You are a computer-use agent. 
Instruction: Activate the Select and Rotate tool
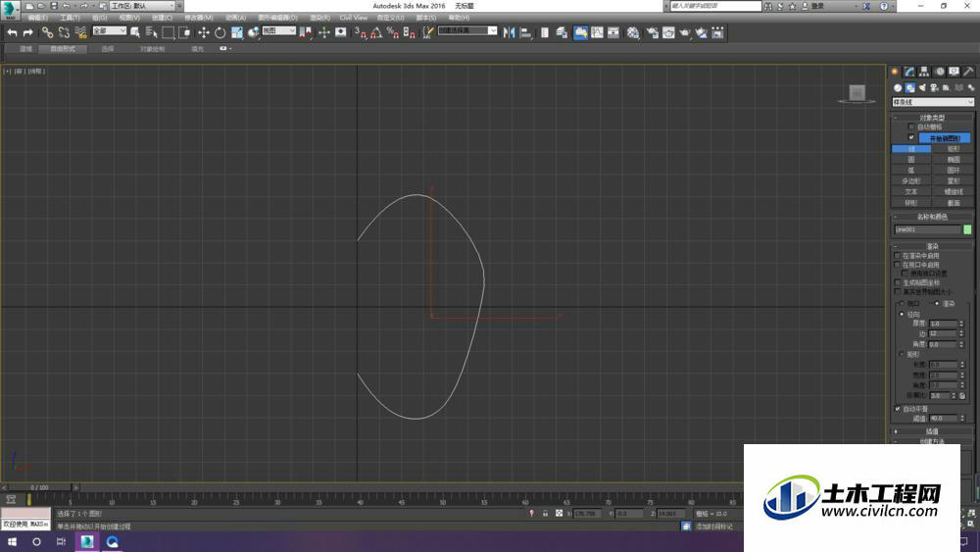point(220,32)
